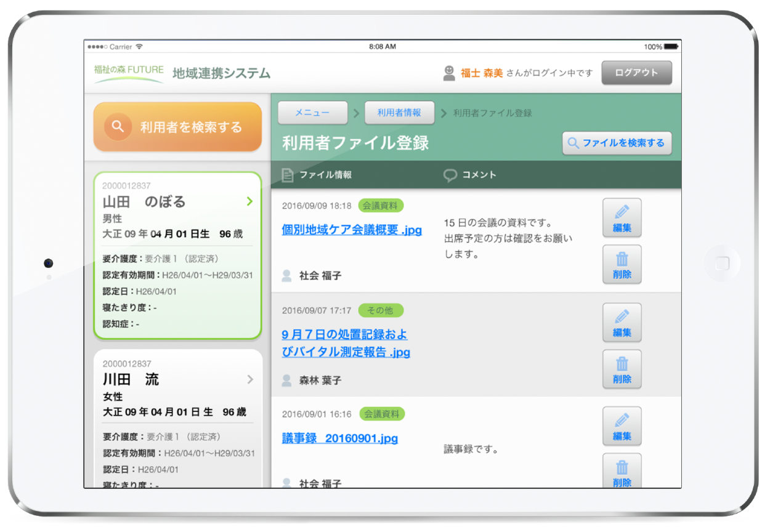Delete the 9月7日の処置記録 file entry
The height and width of the screenshot is (532, 770).
point(622,369)
